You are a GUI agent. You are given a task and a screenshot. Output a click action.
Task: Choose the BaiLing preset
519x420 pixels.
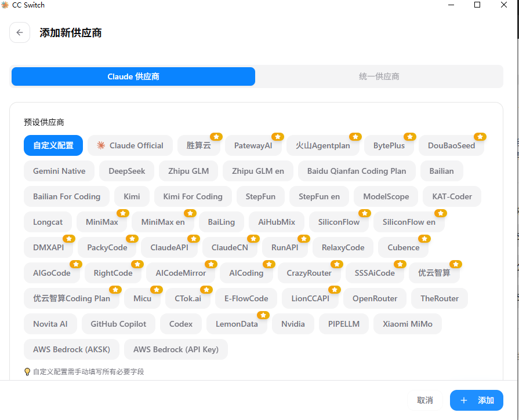pyautogui.click(x=221, y=221)
